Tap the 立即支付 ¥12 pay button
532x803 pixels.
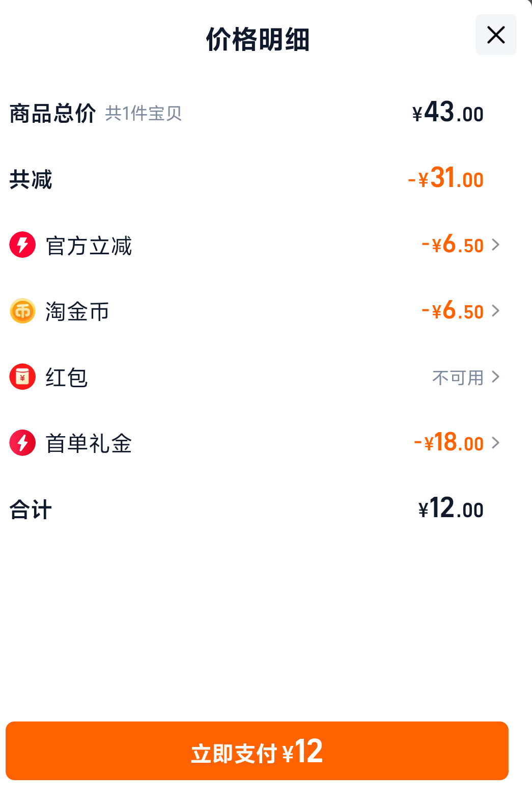point(257,751)
